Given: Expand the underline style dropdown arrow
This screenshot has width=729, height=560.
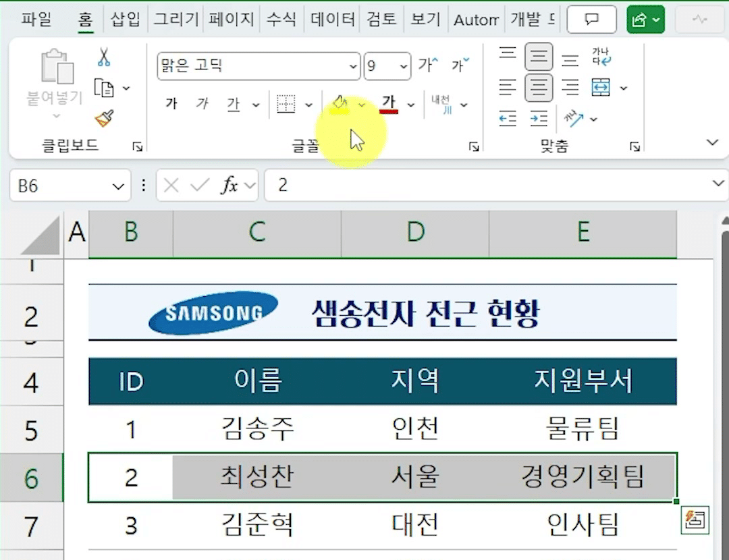Looking at the screenshot, I should (256, 105).
